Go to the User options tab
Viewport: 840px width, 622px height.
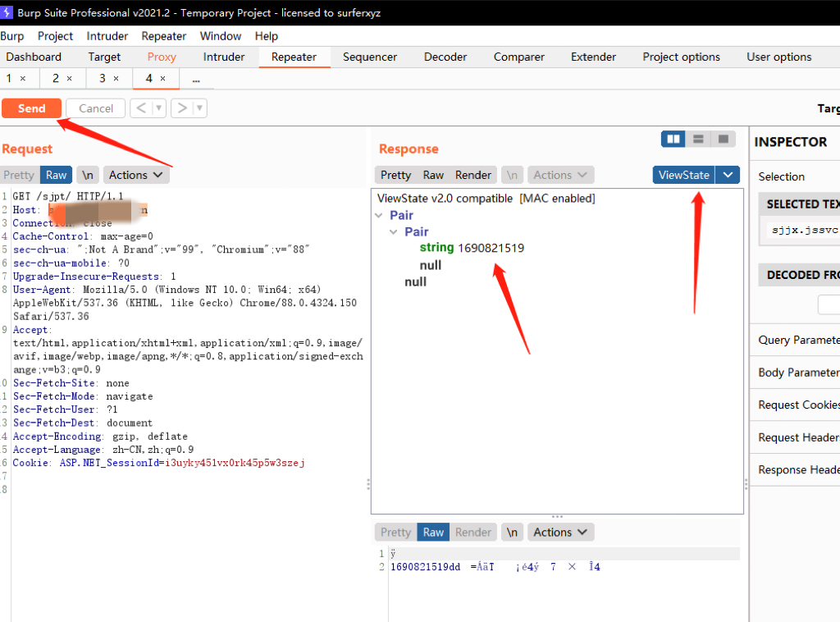point(779,57)
